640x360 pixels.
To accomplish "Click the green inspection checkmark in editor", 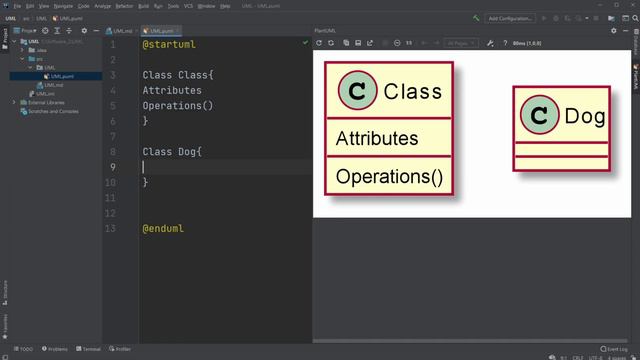I will click(x=305, y=42).
